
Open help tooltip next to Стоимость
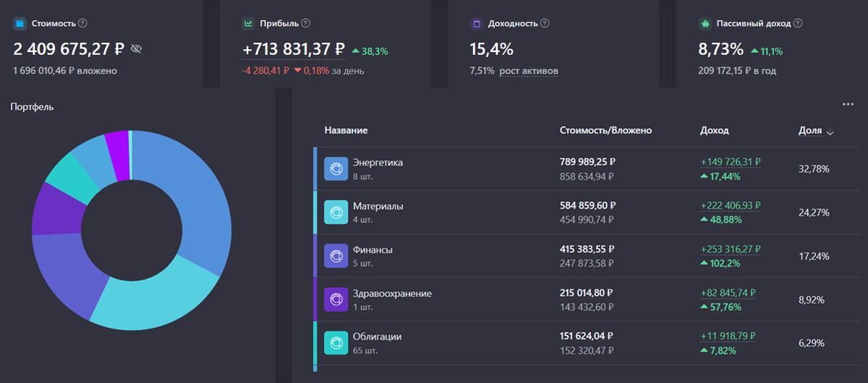82,23
